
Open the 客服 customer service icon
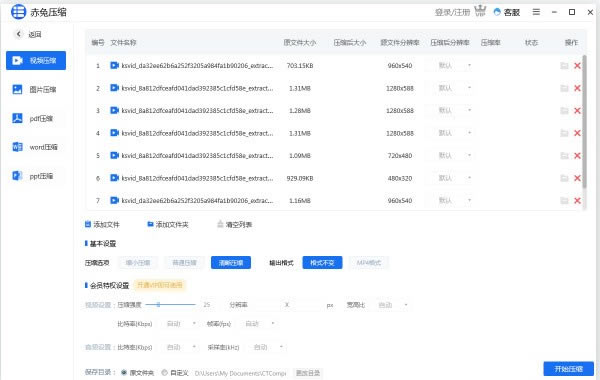(497, 12)
